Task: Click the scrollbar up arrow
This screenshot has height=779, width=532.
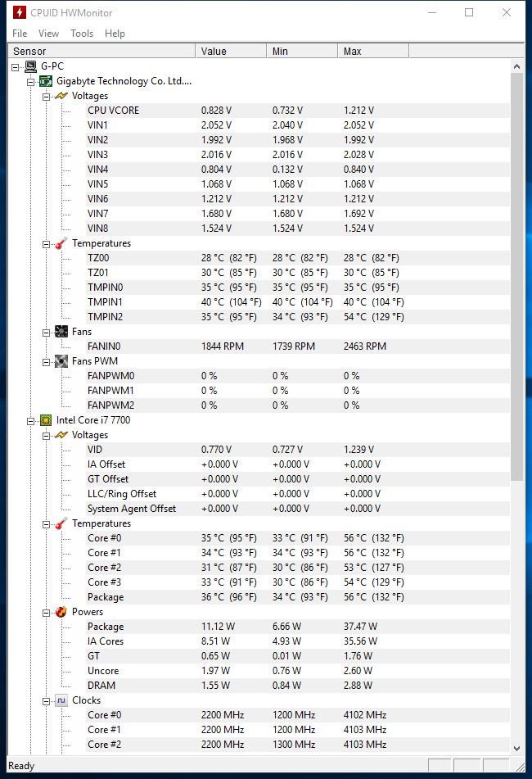Action: pyautogui.click(x=516, y=66)
